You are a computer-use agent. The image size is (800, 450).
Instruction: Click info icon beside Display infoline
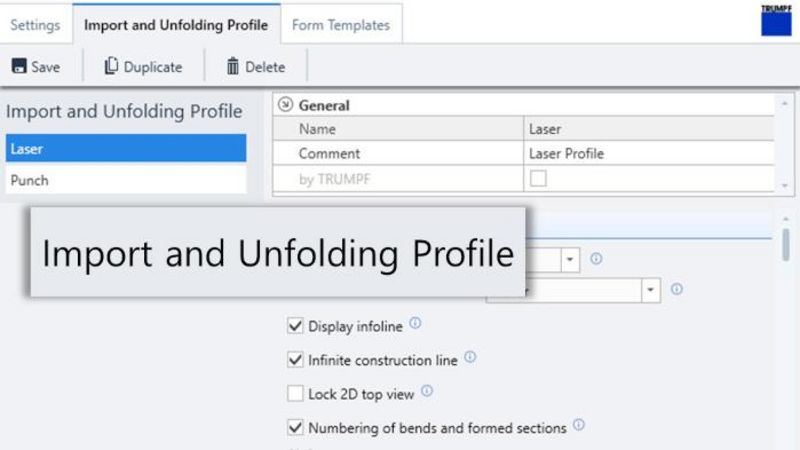[416, 324]
